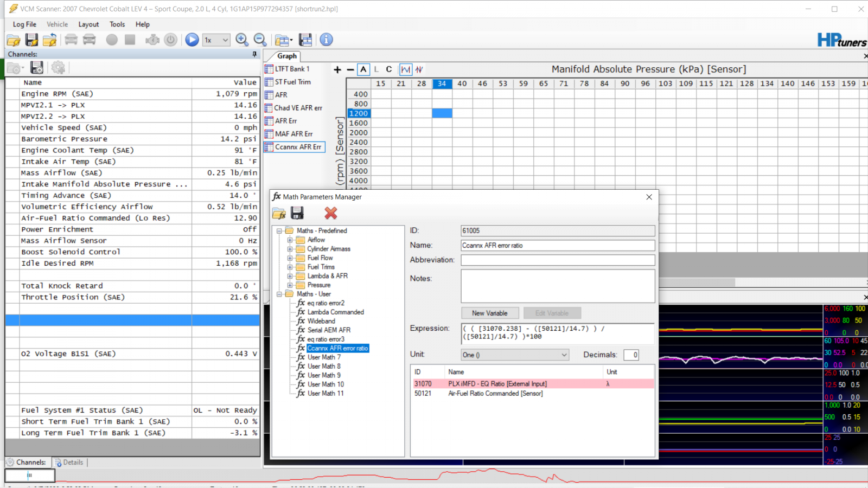
Task: Toggle the blue line plot mode icon
Action: (406, 69)
